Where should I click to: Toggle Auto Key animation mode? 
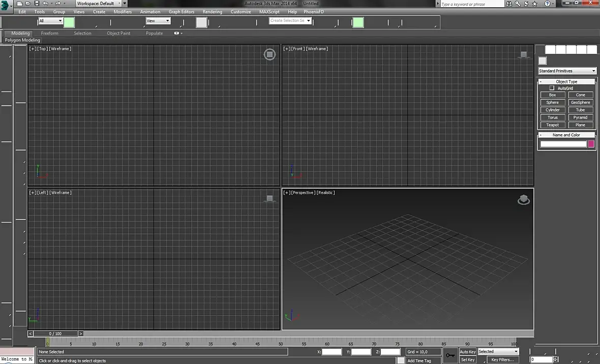pyautogui.click(x=467, y=352)
